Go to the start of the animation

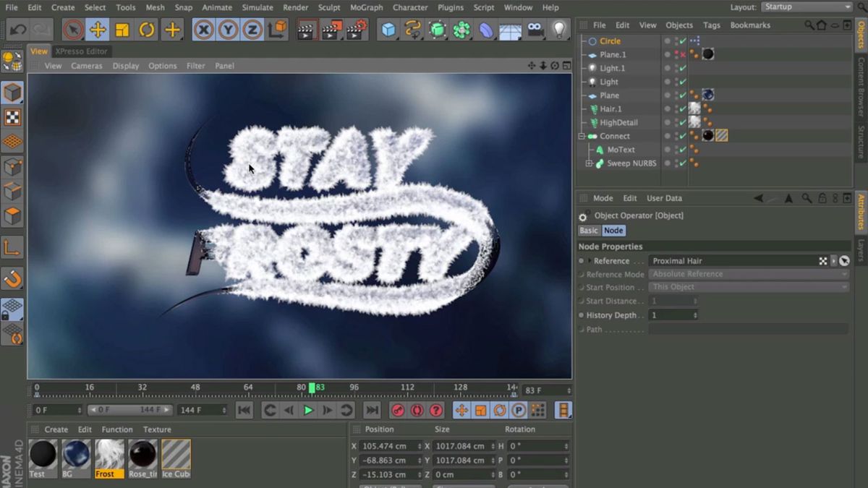coord(244,411)
